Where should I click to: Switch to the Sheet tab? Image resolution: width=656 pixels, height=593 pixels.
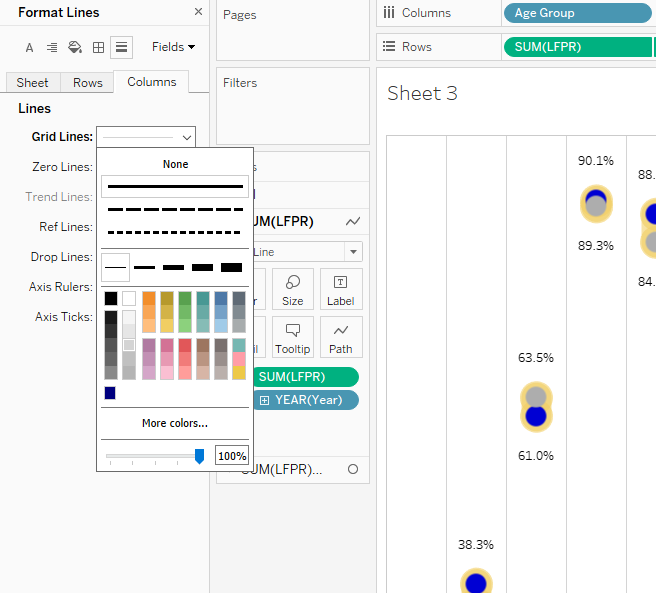32,83
